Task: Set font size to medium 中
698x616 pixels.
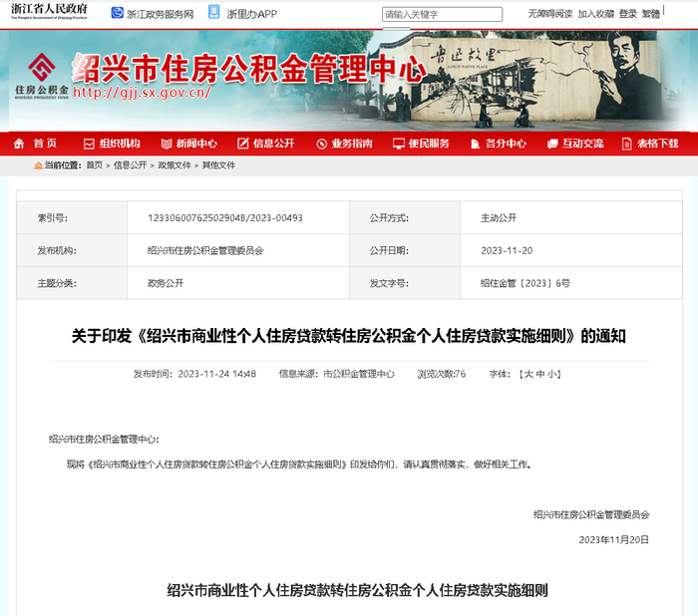Action: point(540,374)
